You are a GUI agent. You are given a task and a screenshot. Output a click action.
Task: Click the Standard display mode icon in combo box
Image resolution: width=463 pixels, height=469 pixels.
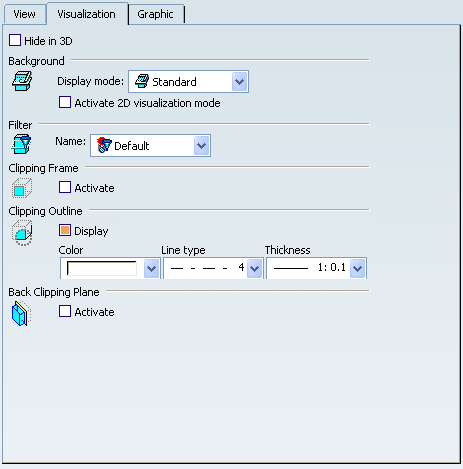[142, 81]
